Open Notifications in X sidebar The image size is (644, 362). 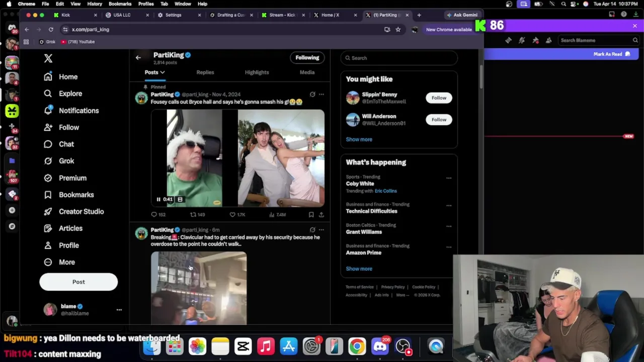point(71,111)
